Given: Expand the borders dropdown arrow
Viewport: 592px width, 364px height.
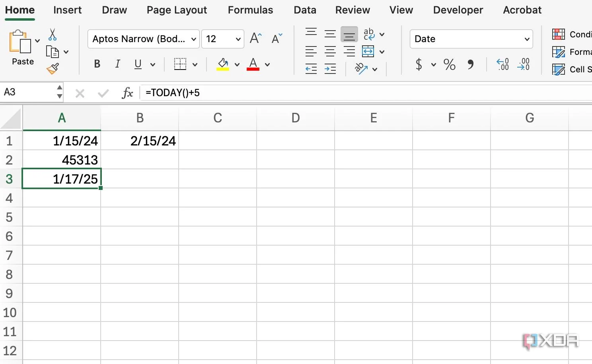Looking at the screenshot, I should click(195, 64).
